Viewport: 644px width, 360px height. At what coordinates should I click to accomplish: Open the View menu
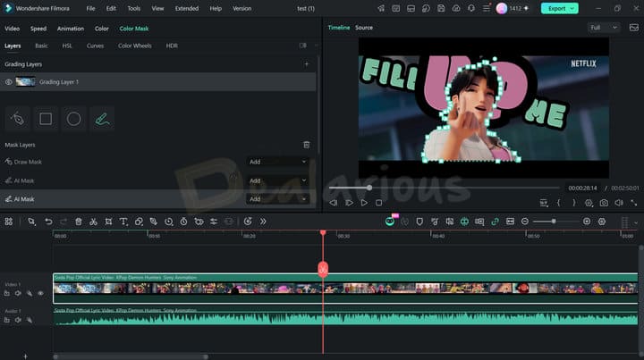pyautogui.click(x=157, y=8)
